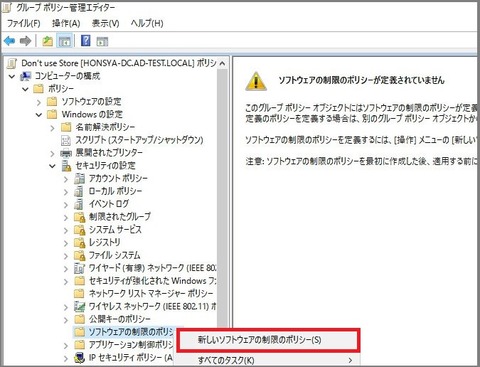Viewport: 480px width, 367px height.
Task: Open the Help question-mark toolbar icon
Action: click(x=86, y=41)
